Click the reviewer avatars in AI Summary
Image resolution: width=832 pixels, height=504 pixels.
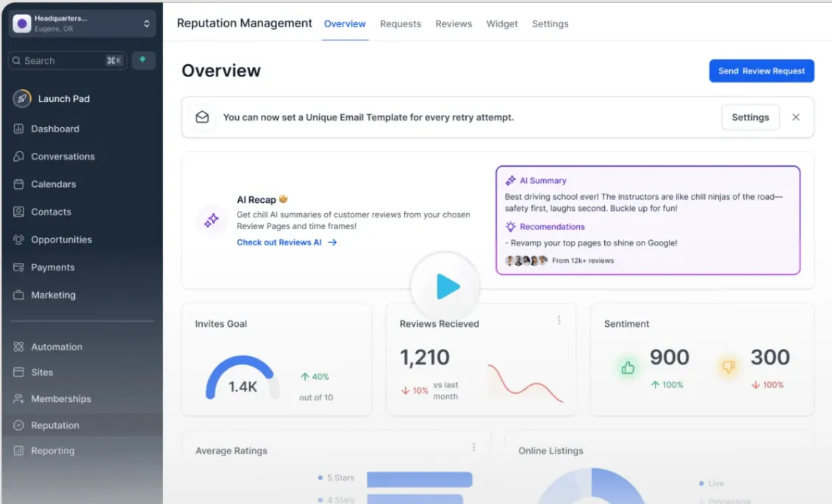click(526, 261)
